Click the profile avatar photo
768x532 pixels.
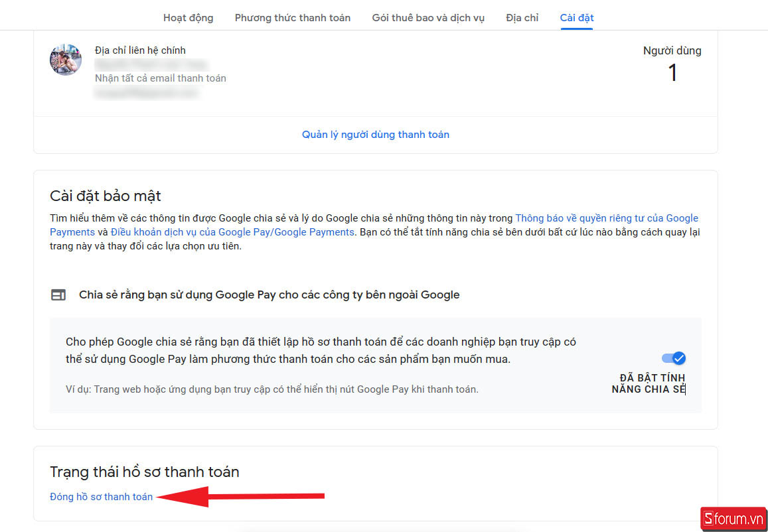66,60
